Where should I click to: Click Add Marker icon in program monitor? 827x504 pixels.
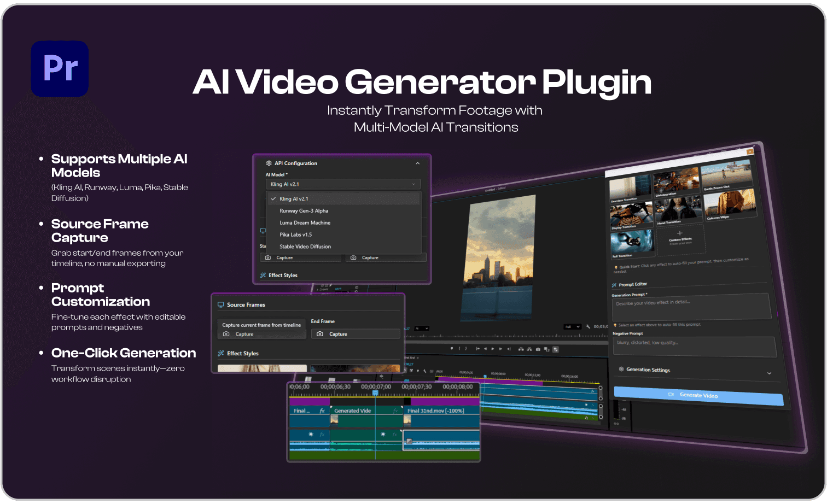pyautogui.click(x=452, y=348)
